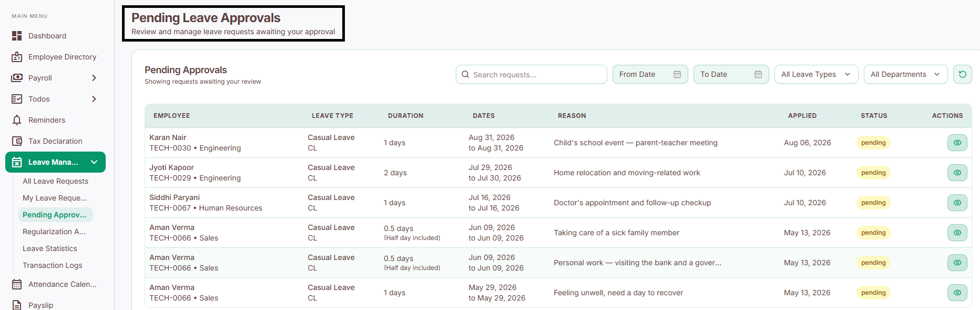The height and width of the screenshot is (310, 980).
Task: Expand the Payroll submenu chevron
Action: coord(94,78)
